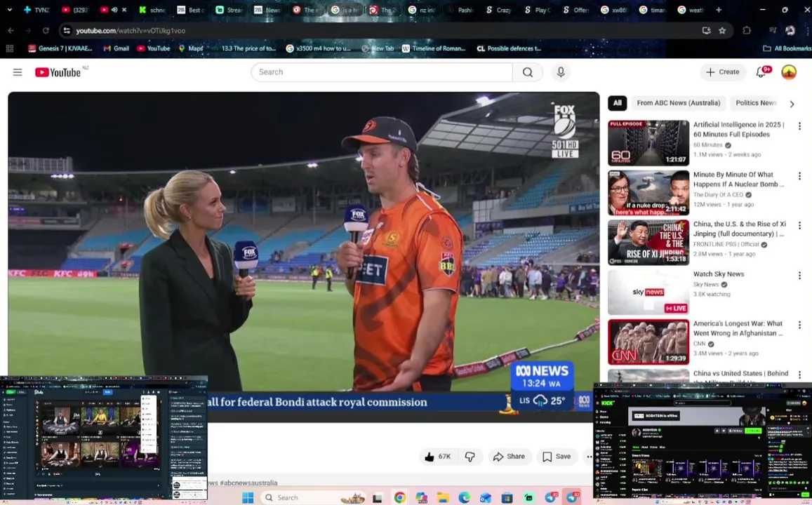Image resolution: width=812 pixels, height=505 pixels.
Task: Click the site information icon in address bar
Action: [67, 31]
